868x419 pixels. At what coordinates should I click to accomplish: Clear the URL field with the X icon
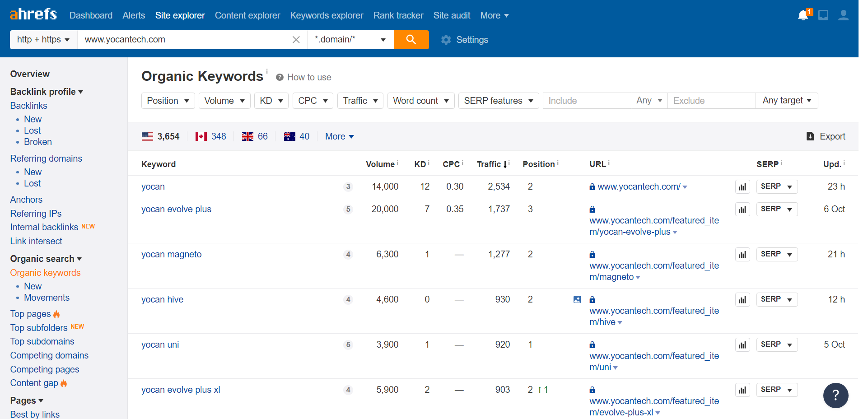[296, 40]
